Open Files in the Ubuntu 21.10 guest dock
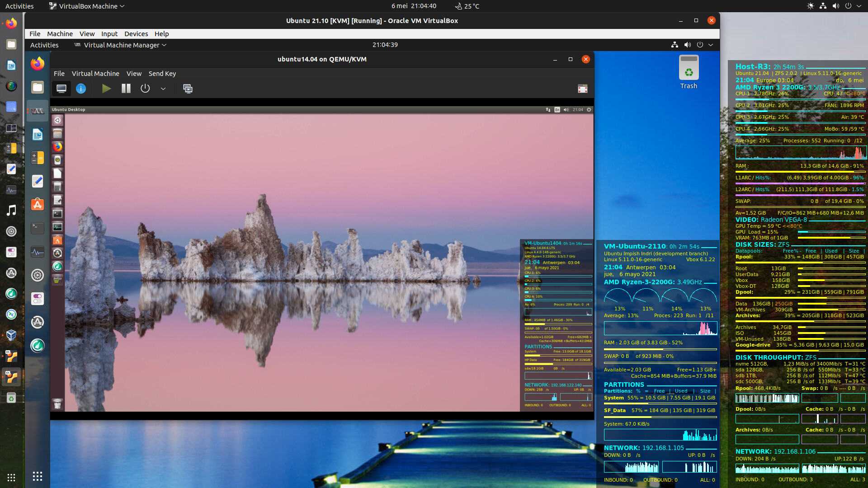The height and width of the screenshot is (488, 868). tap(38, 87)
